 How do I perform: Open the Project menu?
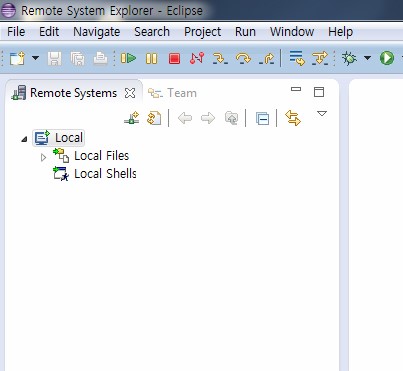coord(202,32)
